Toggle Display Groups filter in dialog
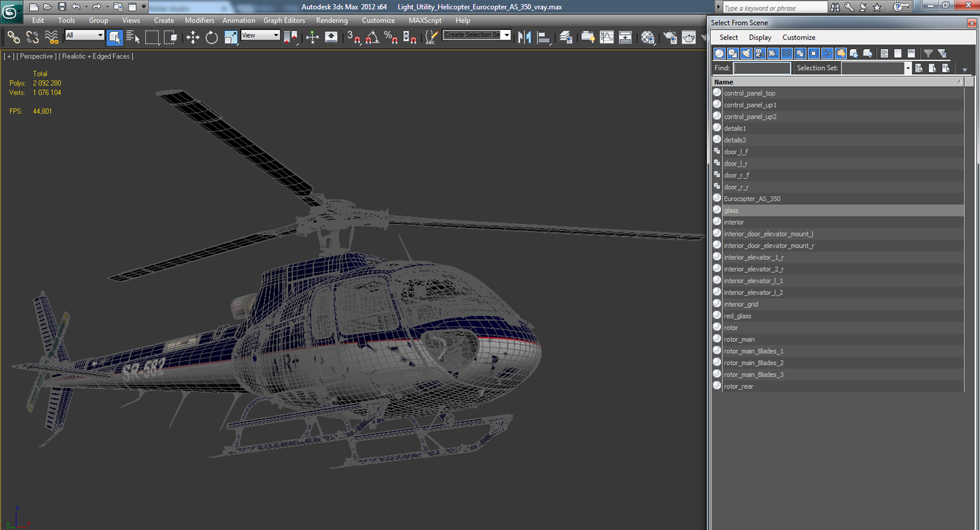 coord(800,53)
